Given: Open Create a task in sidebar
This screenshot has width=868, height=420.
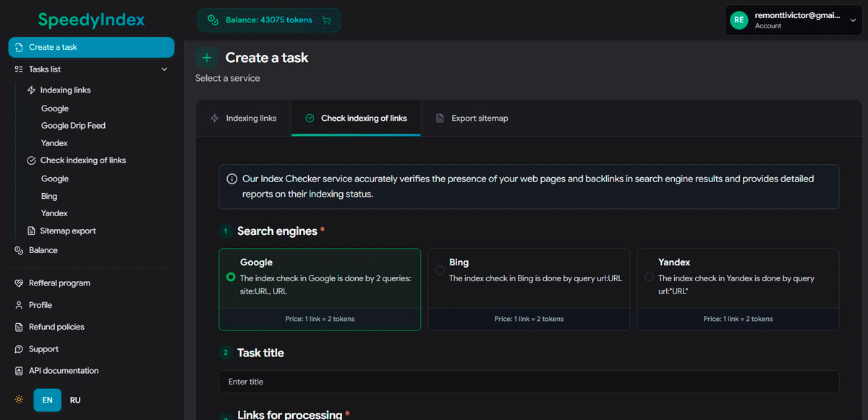Looking at the screenshot, I should (x=91, y=47).
